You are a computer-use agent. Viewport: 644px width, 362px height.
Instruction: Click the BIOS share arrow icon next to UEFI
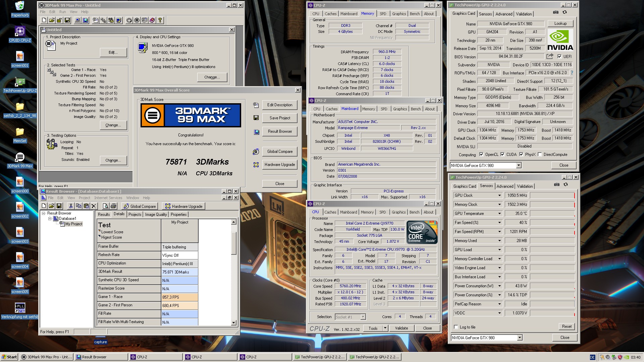[x=550, y=56]
